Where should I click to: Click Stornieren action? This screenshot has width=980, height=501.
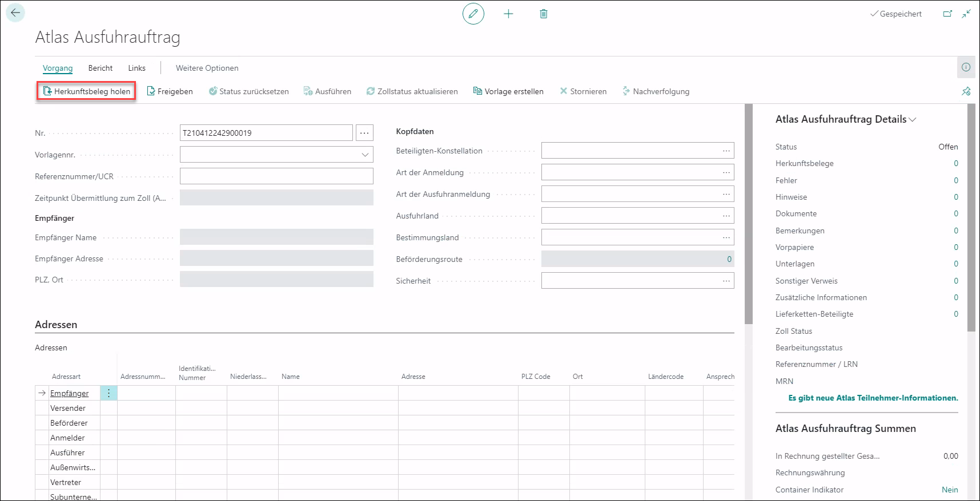(583, 91)
